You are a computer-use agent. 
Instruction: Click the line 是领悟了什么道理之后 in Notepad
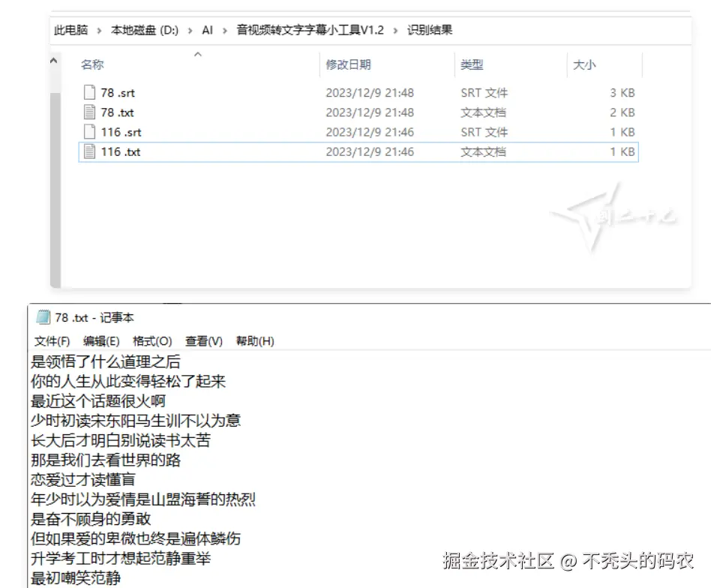(106, 361)
